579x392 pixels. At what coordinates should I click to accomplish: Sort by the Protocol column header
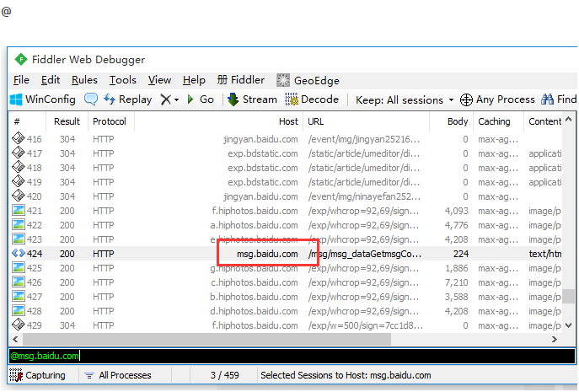(110, 121)
